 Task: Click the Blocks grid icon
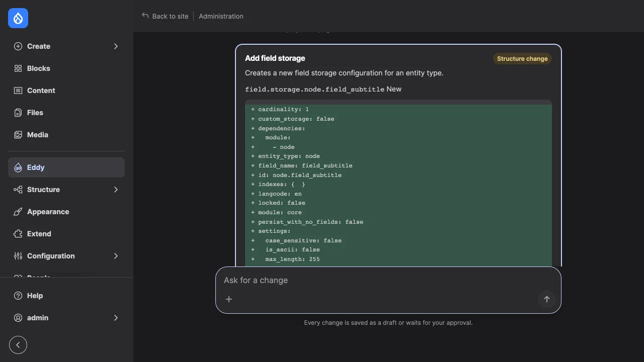point(18,68)
